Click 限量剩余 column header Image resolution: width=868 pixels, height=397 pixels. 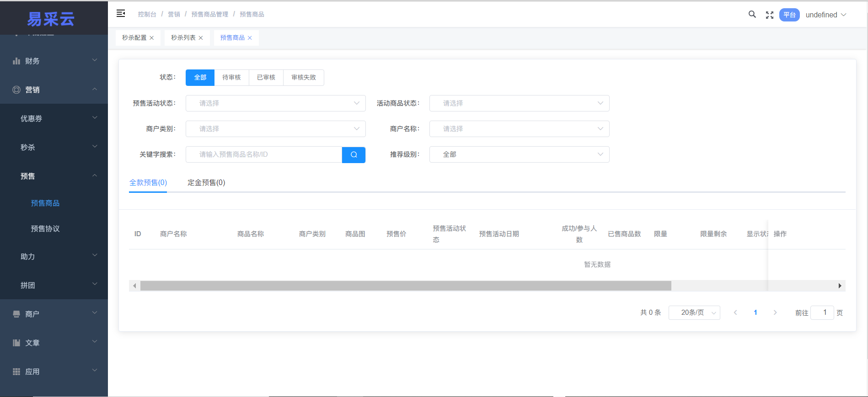click(x=713, y=234)
